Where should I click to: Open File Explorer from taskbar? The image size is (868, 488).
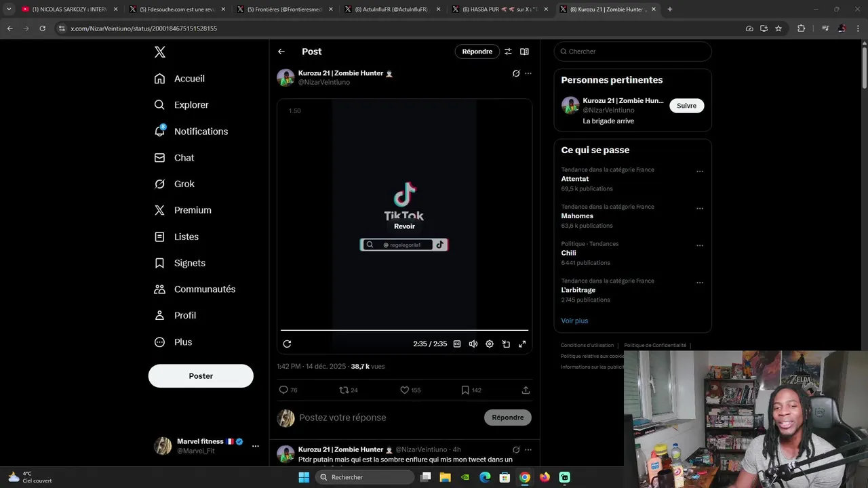(446, 477)
